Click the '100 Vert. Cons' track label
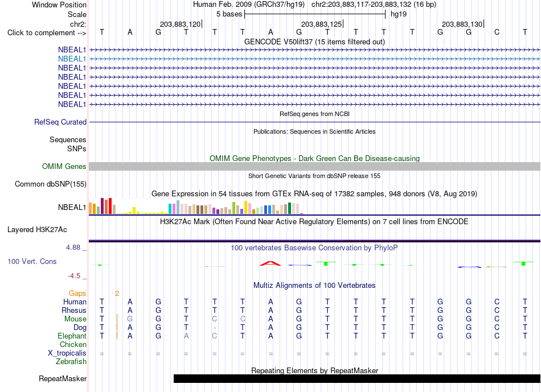Image resolution: width=541 pixels, height=392 pixels. click(32, 261)
